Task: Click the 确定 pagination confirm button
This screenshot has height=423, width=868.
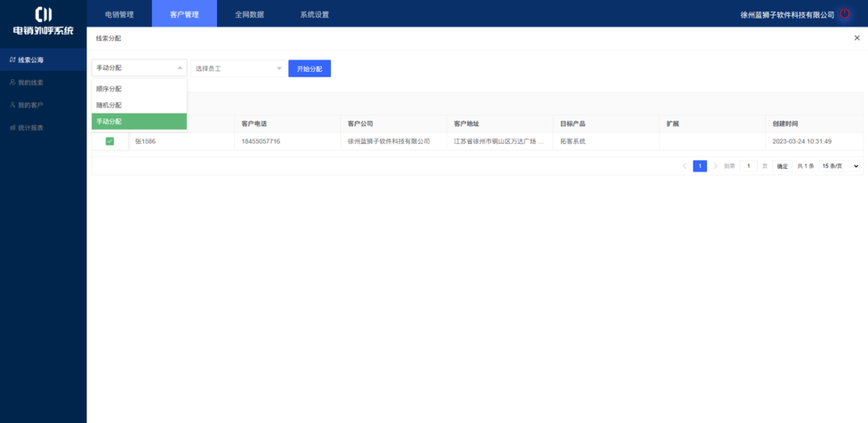Action: click(782, 166)
